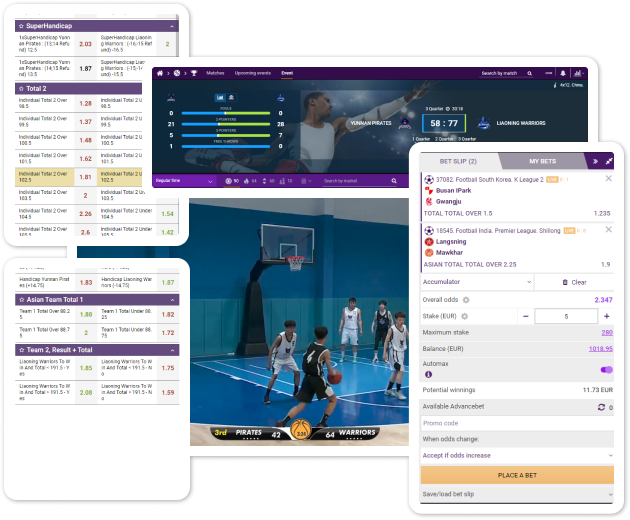Focus the Search by market field
This screenshot has width=630, height=520.
pyautogui.click(x=356, y=181)
